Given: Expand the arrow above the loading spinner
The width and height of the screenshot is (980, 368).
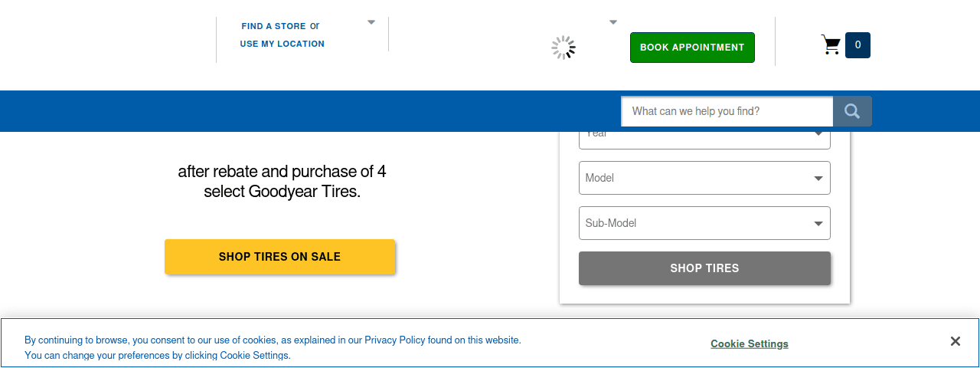Looking at the screenshot, I should 612,22.
